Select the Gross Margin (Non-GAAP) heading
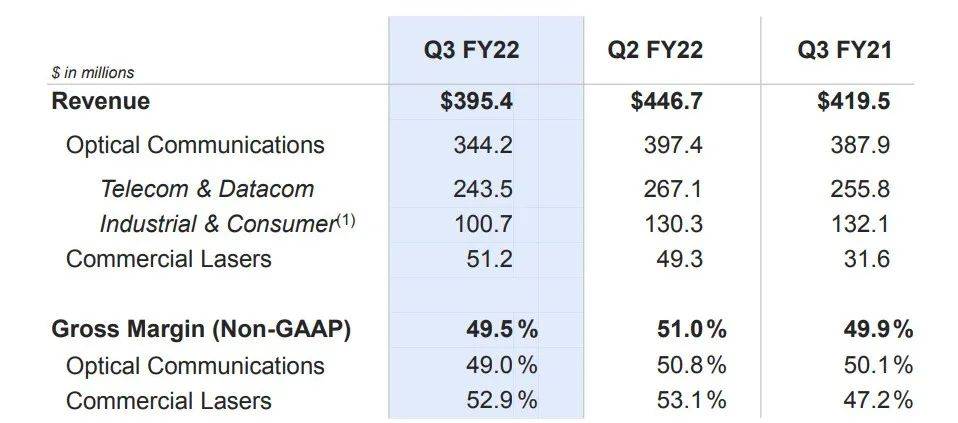958x423 pixels. [201, 331]
